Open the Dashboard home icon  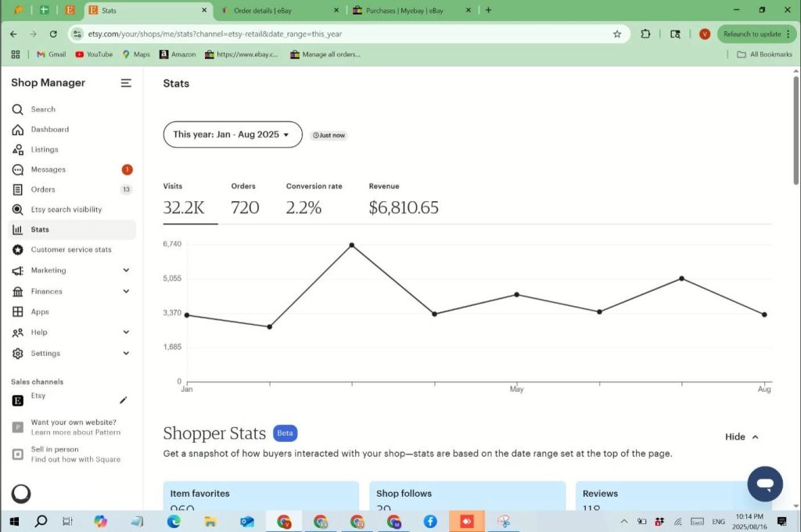(17, 130)
